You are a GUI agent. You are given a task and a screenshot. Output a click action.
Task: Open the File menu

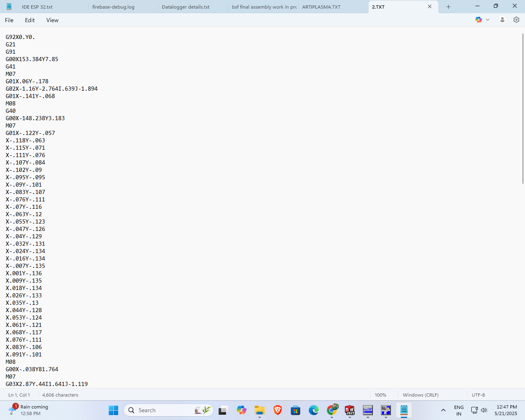point(9,20)
